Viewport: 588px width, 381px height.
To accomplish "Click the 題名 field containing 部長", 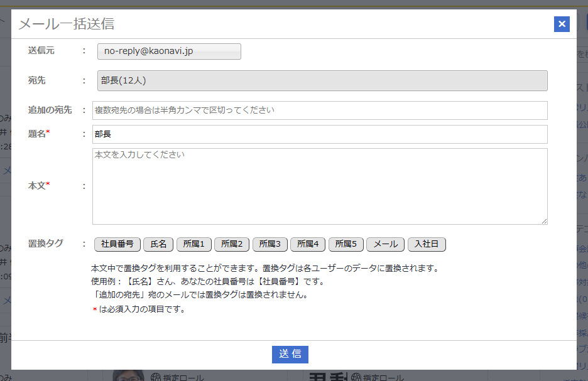I will click(320, 134).
